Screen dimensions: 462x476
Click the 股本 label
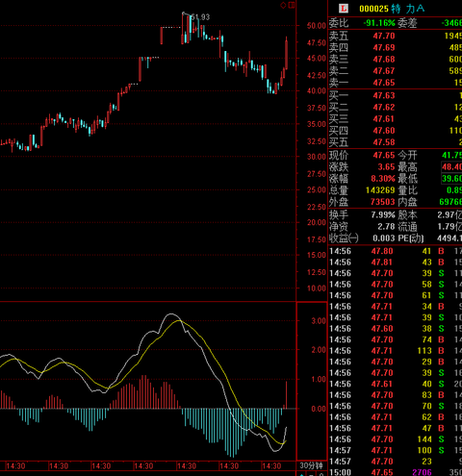click(407, 214)
